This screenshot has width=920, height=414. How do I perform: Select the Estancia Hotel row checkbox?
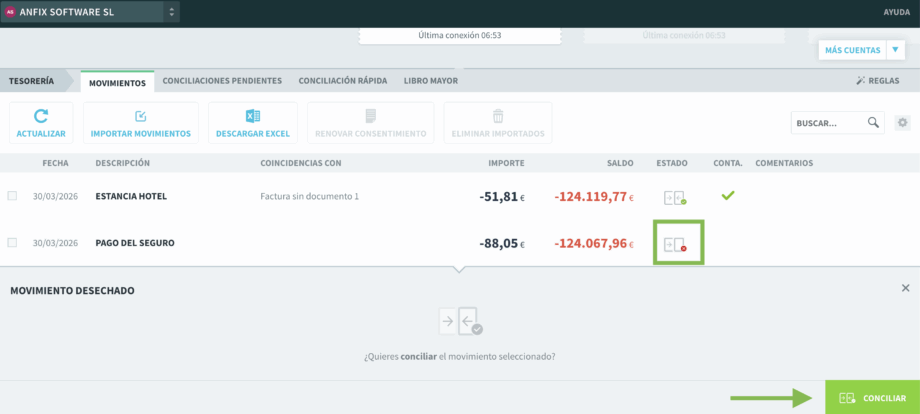click(12, 196)
